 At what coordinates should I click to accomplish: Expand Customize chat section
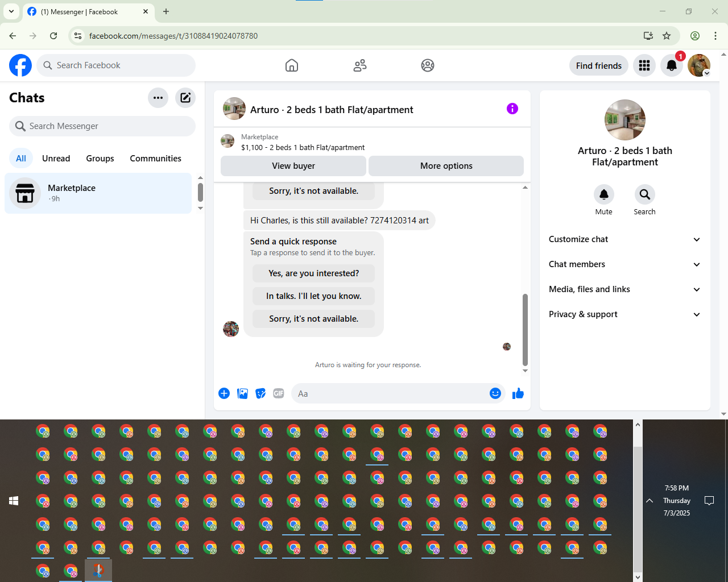click(x=625, y=239)
